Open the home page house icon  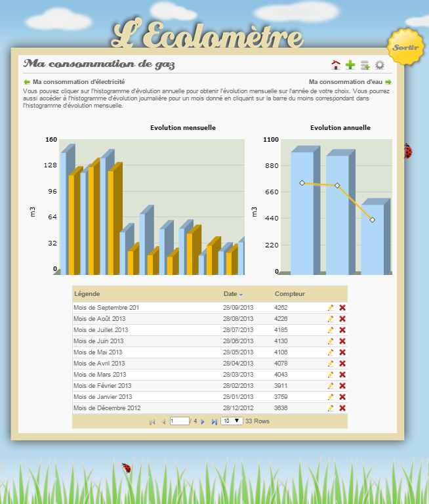[x=336, y=65]
